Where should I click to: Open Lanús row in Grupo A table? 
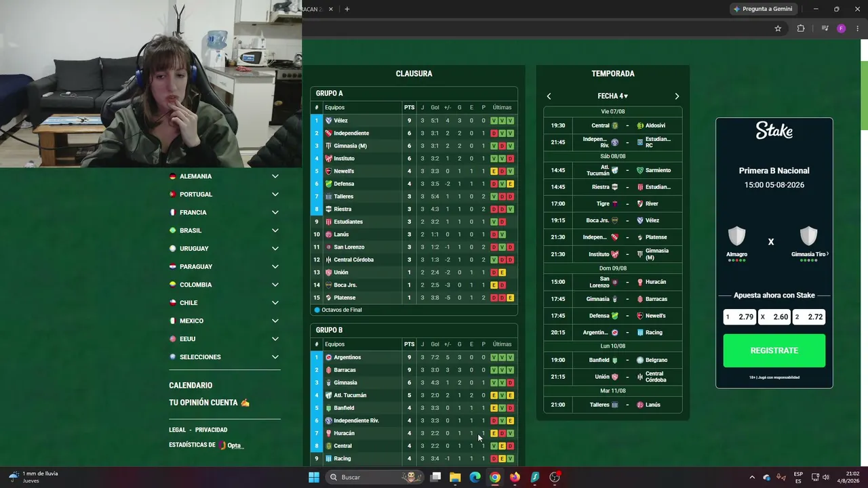414,235
